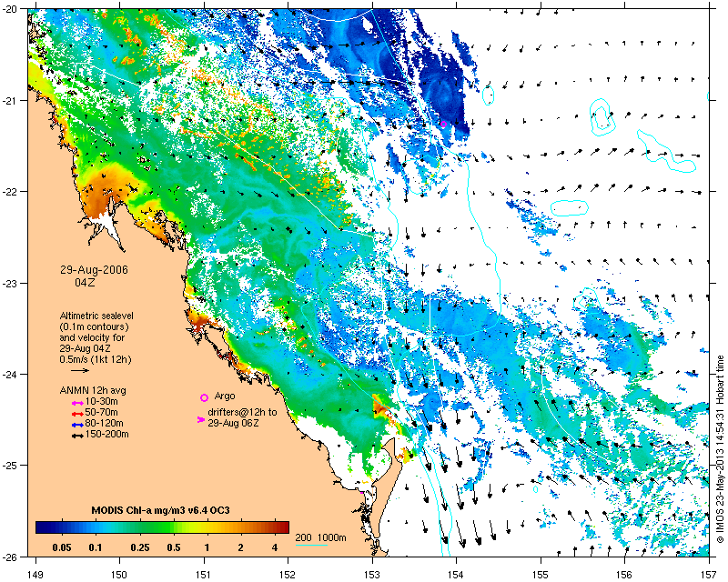Click the 04Z time label under date

(85, 282)
